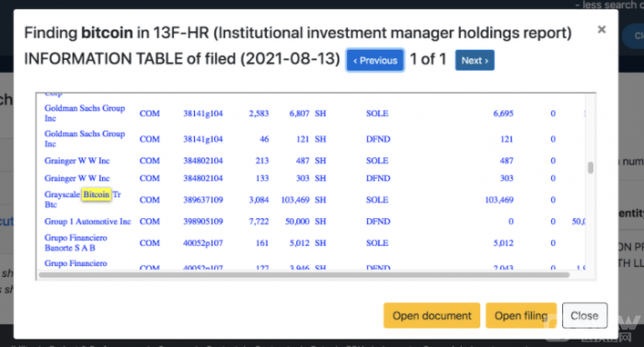Go to the previous search match

click(375, 61)
